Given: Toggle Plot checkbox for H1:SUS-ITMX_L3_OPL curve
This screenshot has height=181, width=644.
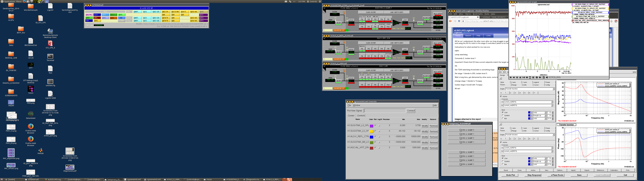Looking at the screenshot, I should 375,126.
